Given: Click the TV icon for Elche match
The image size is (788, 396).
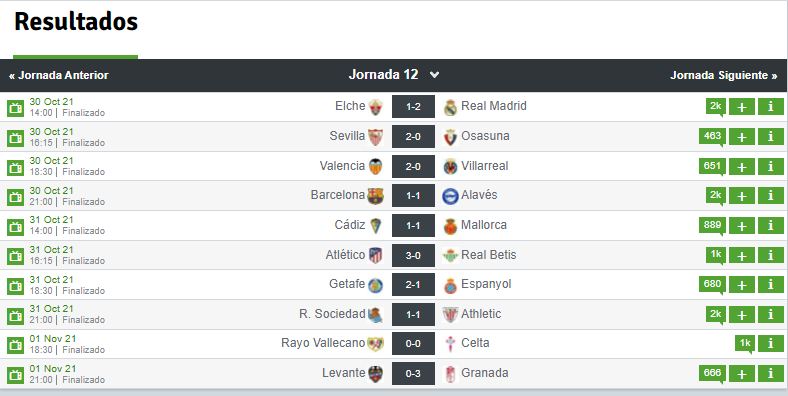Looking at the screenshot, I should (x=16, y=108).
